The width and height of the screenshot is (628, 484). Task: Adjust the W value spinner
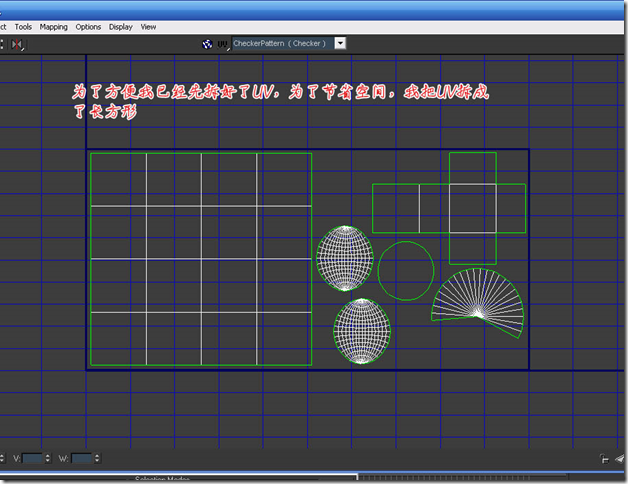[97, 458]
